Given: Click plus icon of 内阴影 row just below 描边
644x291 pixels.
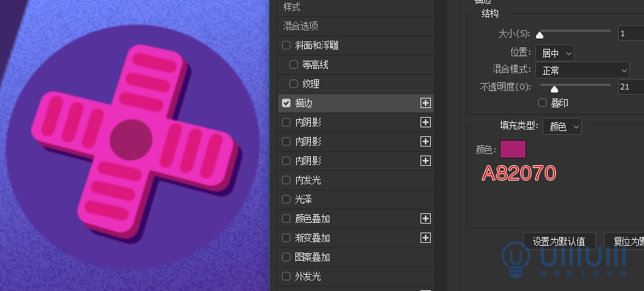Looking at the screenshot, I should click(x=425, y=122).
